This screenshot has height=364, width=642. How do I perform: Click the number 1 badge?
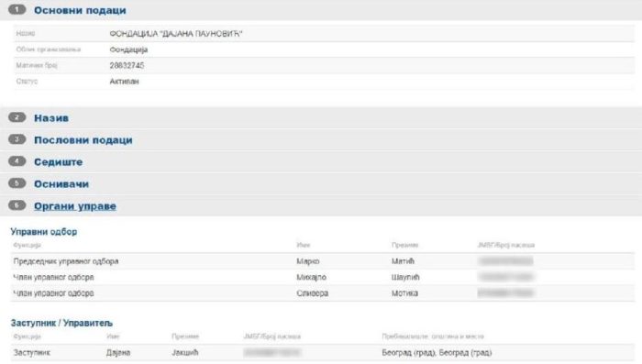pyautogui.click(x=17, y=9)
